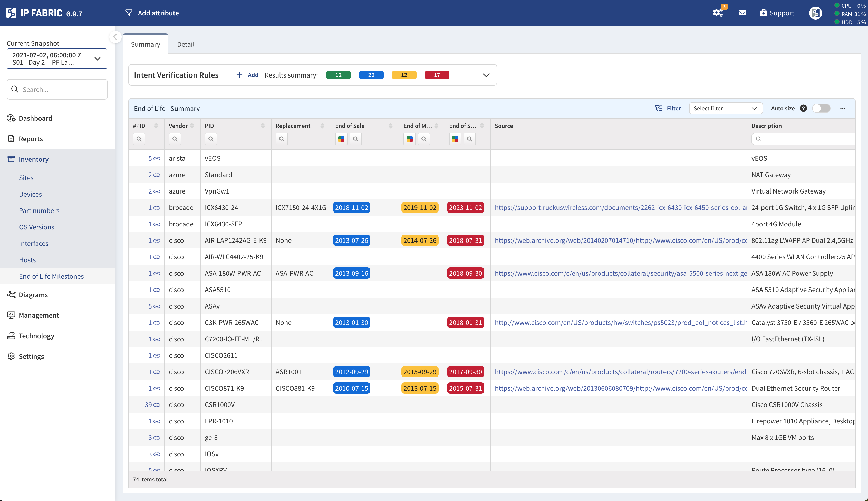868x501 pixels.
Task: Click the red 2018-07-31 date badge
Action: tap(465, 240)
